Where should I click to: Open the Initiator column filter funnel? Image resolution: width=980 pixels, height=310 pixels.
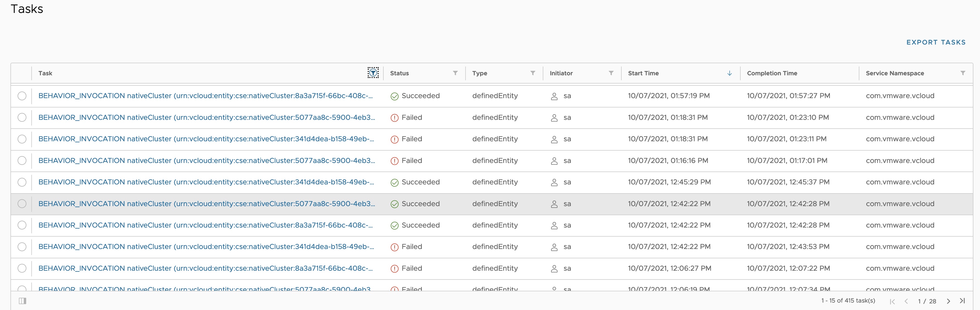[611, 73]
